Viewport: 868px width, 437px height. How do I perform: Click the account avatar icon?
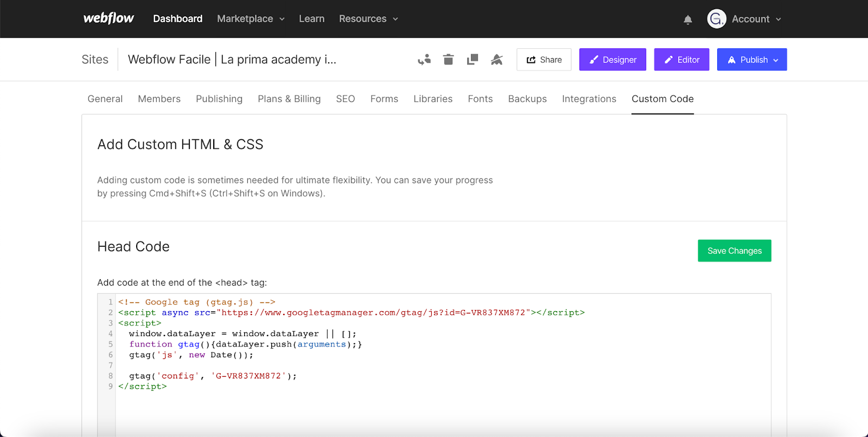coord(717,19)
